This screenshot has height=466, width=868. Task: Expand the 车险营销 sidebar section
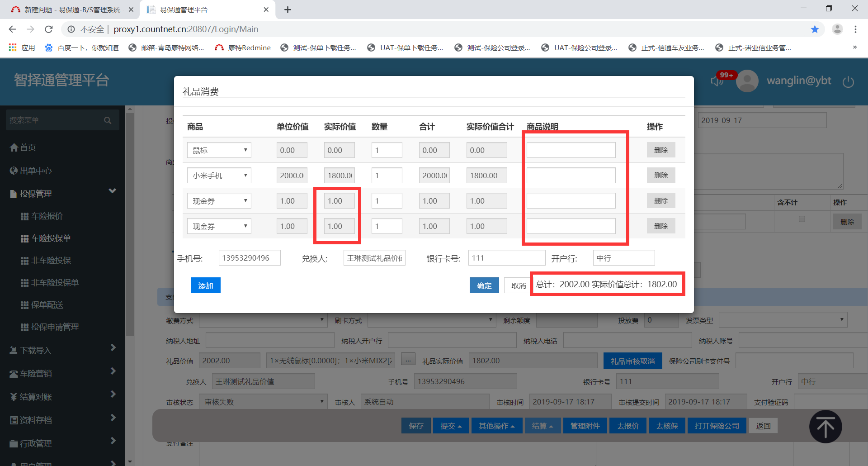pyautogui.click(x=113, y=371)
